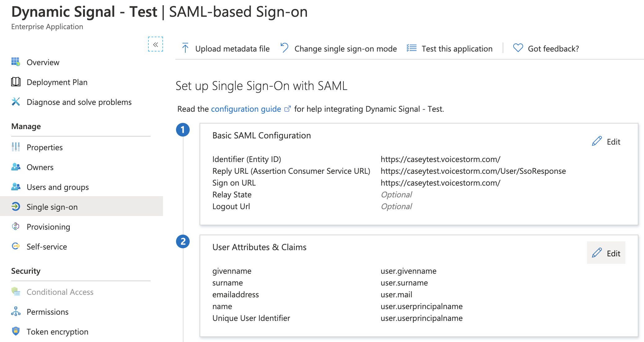Viewport: 644px width, 342px height.
Task: Click step 2 numbered circle marker
Action: point(183,241)
